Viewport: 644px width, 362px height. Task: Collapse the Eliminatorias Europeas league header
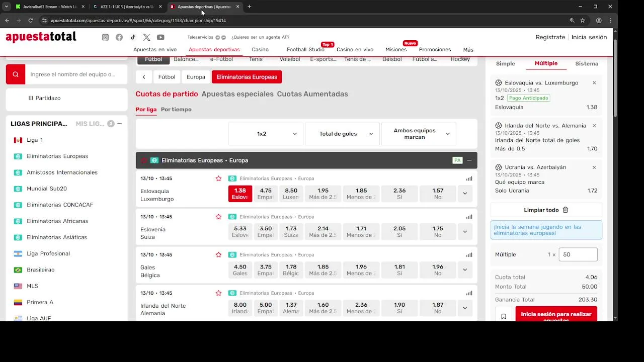469,160
